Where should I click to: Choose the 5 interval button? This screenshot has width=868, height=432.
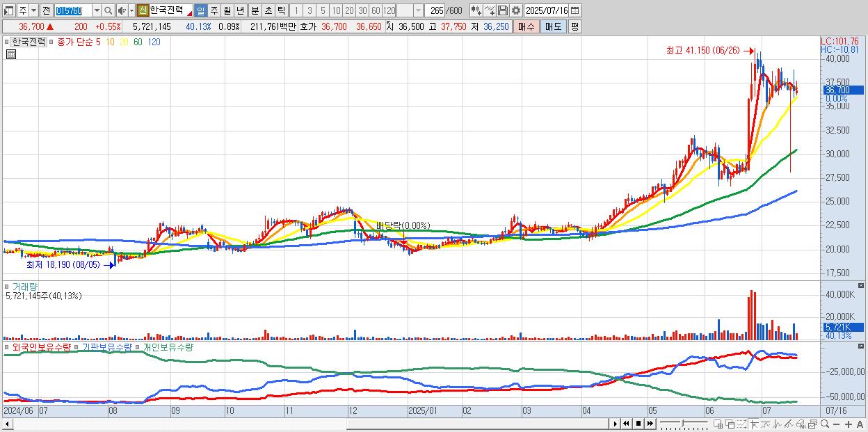tap(323, 10)
